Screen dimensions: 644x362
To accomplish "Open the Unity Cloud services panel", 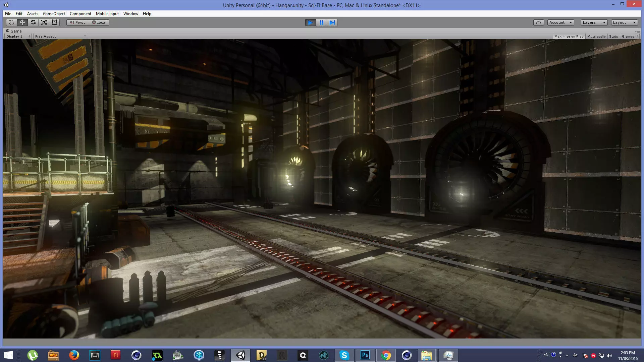I will tap(539, 22).
